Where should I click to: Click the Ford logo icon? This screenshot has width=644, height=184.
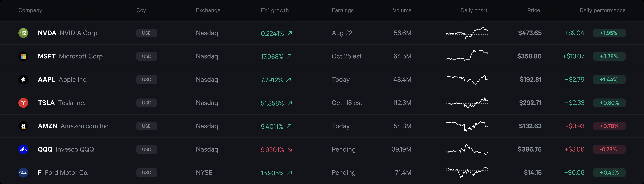click(x=23, y=172)
